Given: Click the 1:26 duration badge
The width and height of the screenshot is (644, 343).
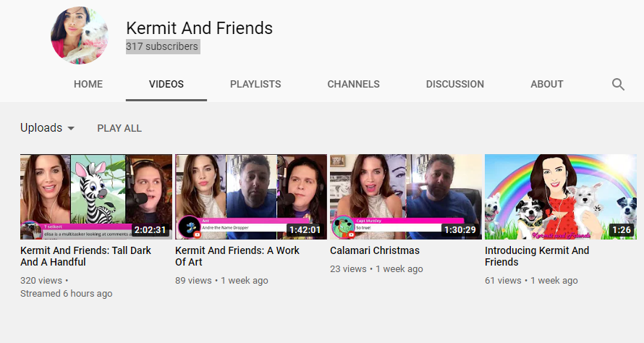Looking at the screenshot, I should tap(622, 230).
